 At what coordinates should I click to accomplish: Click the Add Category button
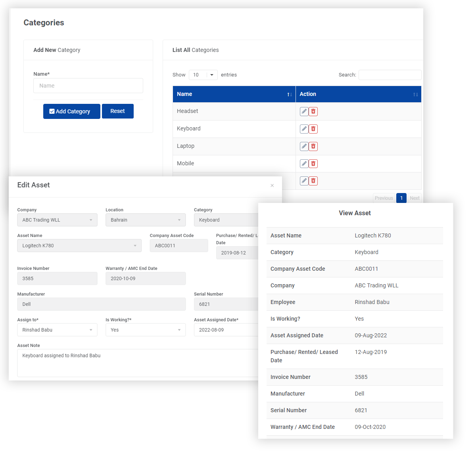pyautogui.click(x=71, y=111)
